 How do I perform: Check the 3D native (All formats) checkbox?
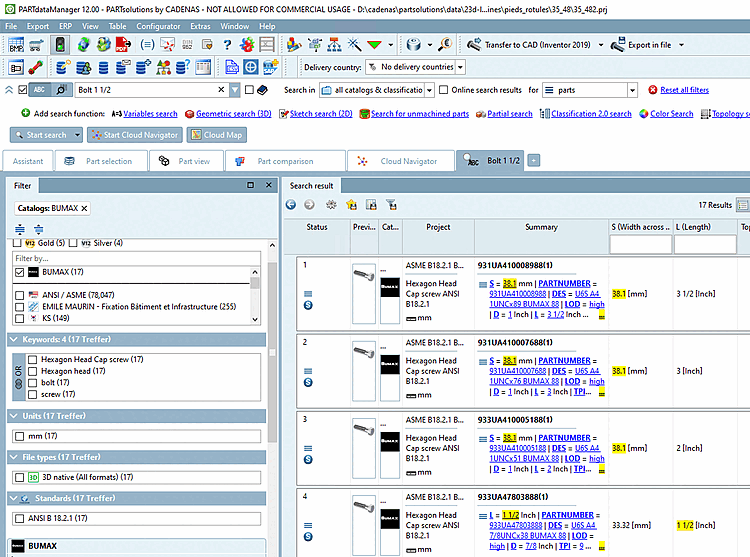20,478
